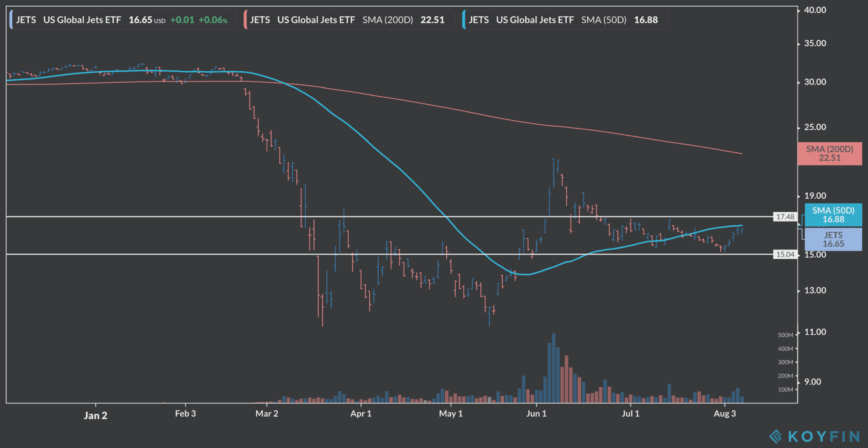
Task: Click the 100M volume axis value
Action: 786,389
